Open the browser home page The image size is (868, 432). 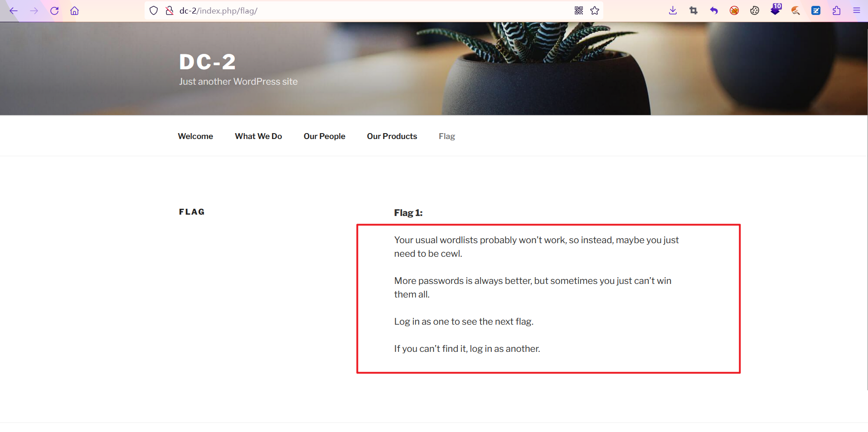click(75, 10)
